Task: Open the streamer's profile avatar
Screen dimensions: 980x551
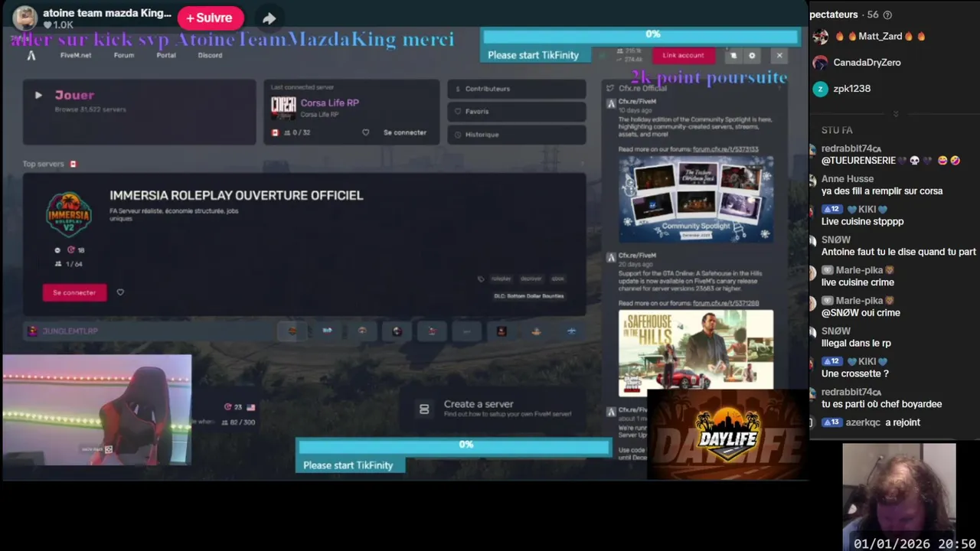Action: 25,18
